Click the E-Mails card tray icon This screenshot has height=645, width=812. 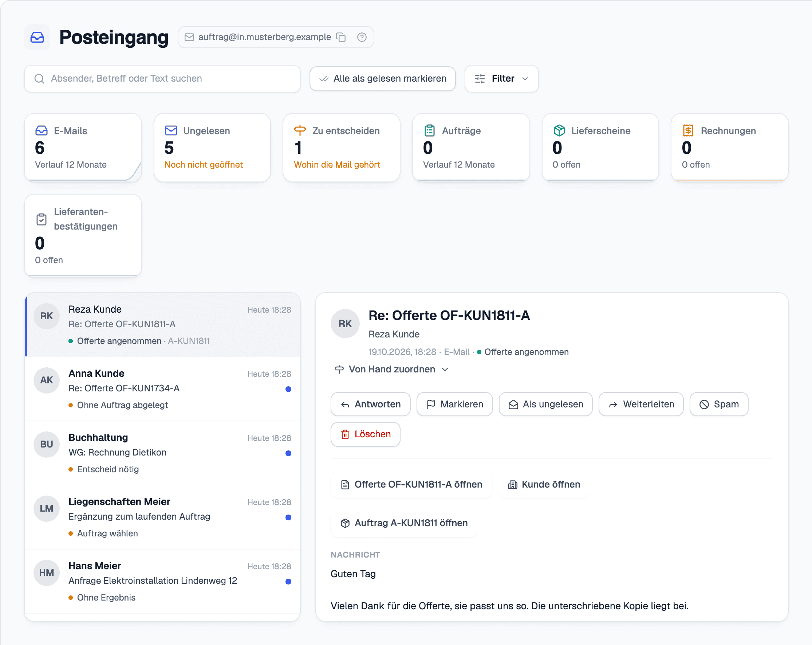42,131
